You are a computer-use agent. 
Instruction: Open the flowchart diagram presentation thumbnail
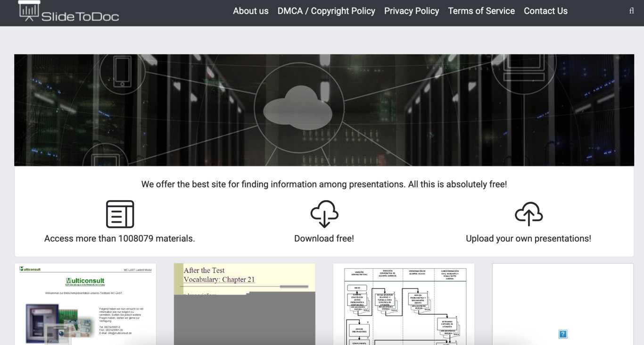(x=404, y=304)
